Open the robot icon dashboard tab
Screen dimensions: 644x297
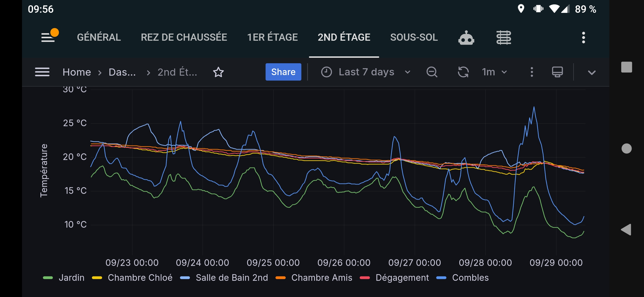[466, 37]
